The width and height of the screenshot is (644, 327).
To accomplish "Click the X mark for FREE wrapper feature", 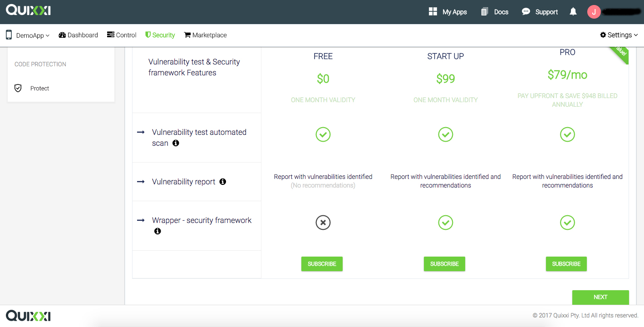I will (x=323, y=223).
